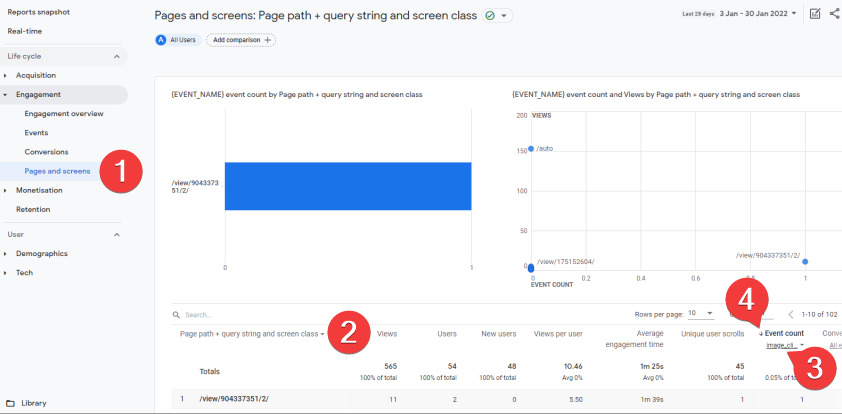Open the date range dropdown
The width and height of the screenshot is (842, 414).
[x=759, y=14]
